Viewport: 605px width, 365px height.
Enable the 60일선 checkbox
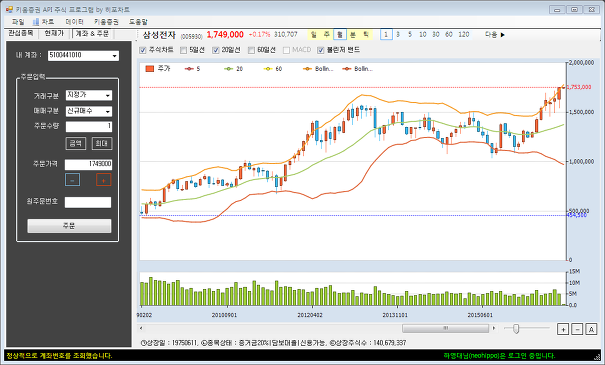pyautogui.click(x=252, y=50)
